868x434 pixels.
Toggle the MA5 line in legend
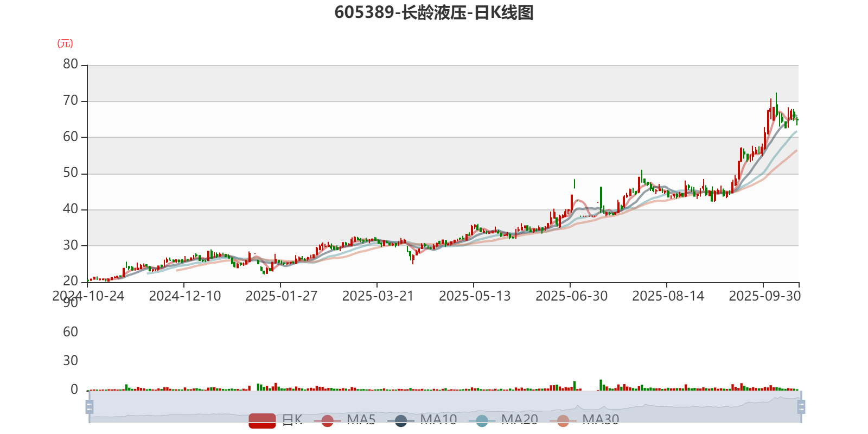pos(344,420)
